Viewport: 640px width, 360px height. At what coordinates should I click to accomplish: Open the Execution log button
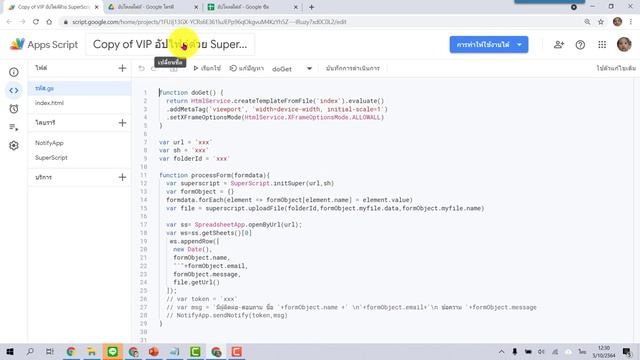point(353,69)
